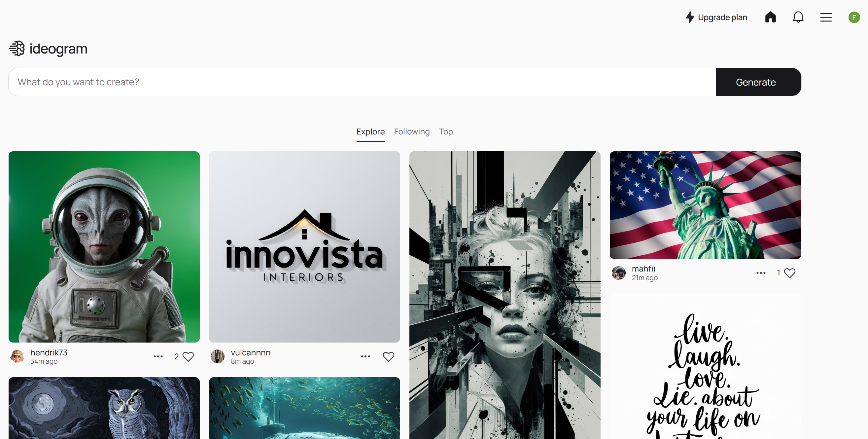
Task: Click the ideogram logo icon
Action: [17, 49]
